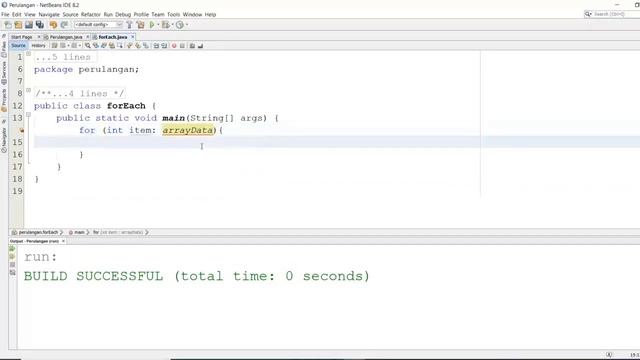
Task: Click the BUILD SUCCESSFUL output line
Action: [x=197, y=276]
